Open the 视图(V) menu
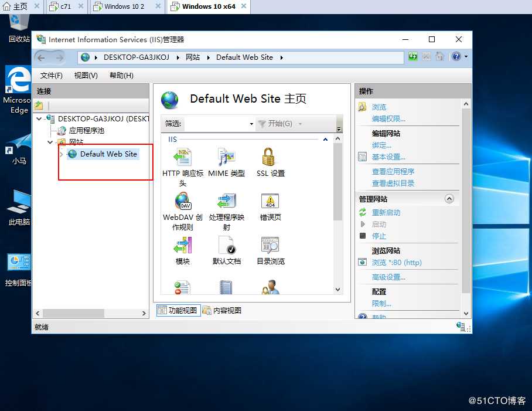 86,76
